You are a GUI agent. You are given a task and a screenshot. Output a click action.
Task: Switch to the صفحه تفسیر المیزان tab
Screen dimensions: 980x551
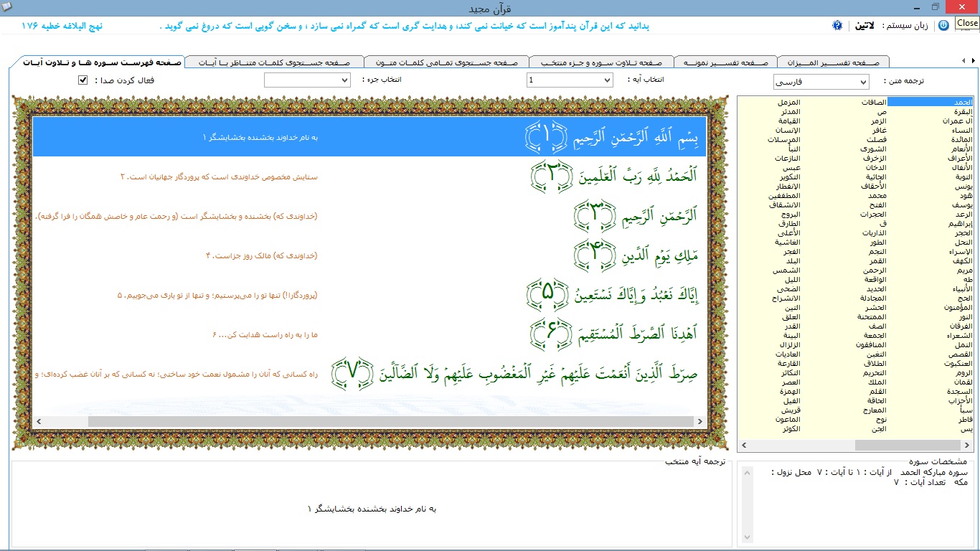tap(833, 62)
